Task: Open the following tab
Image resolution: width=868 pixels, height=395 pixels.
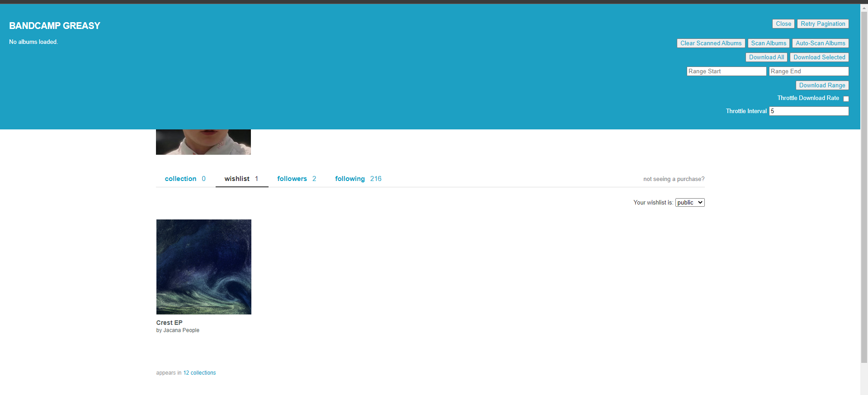Action: 358,179
